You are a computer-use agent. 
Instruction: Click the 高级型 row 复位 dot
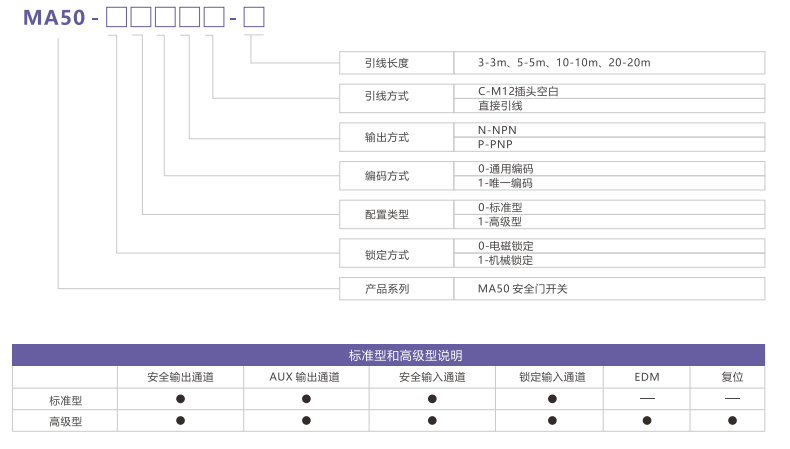[732, 420]
